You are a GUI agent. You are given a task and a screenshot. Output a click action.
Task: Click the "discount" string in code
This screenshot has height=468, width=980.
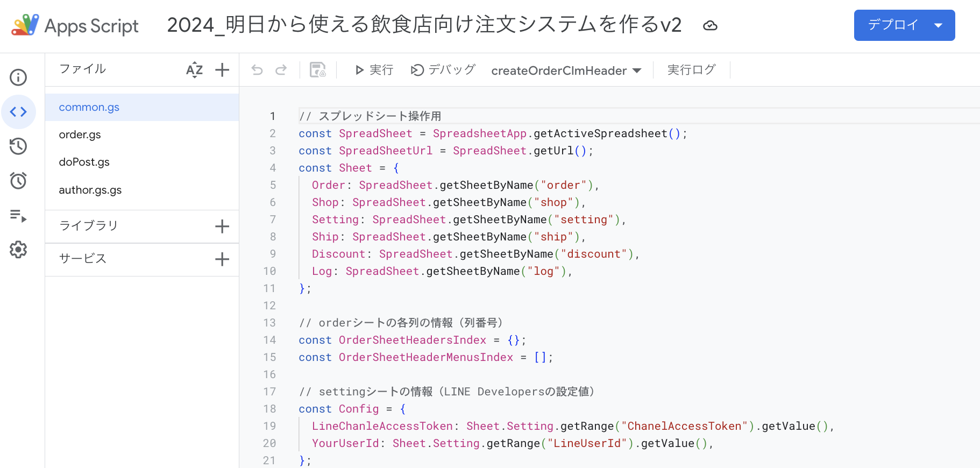594,254
